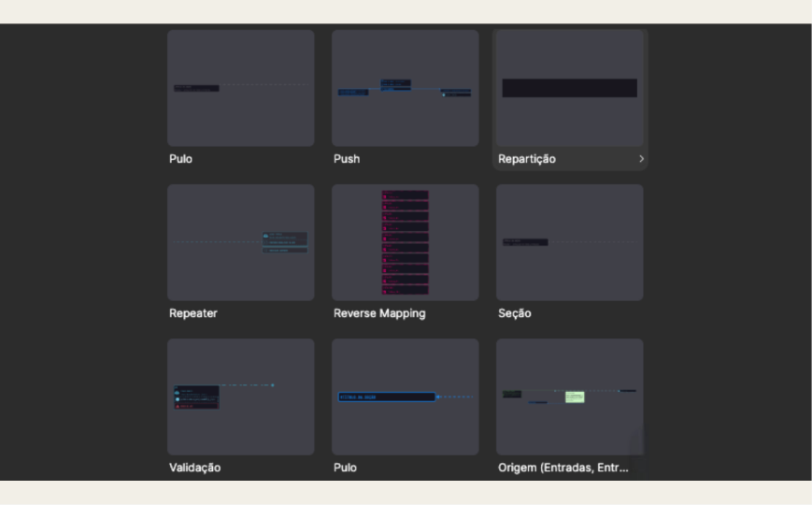This screenshot has width=812, height=505.
Task: Select the Repartição thumbnail with dark bar
Action: (x=570, y=88)
